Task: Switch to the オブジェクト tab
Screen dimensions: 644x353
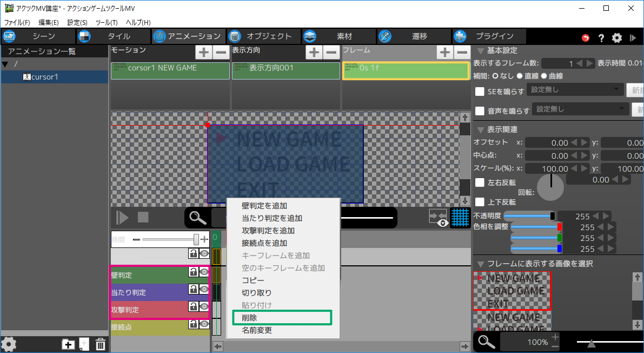Action: (263, 36)
